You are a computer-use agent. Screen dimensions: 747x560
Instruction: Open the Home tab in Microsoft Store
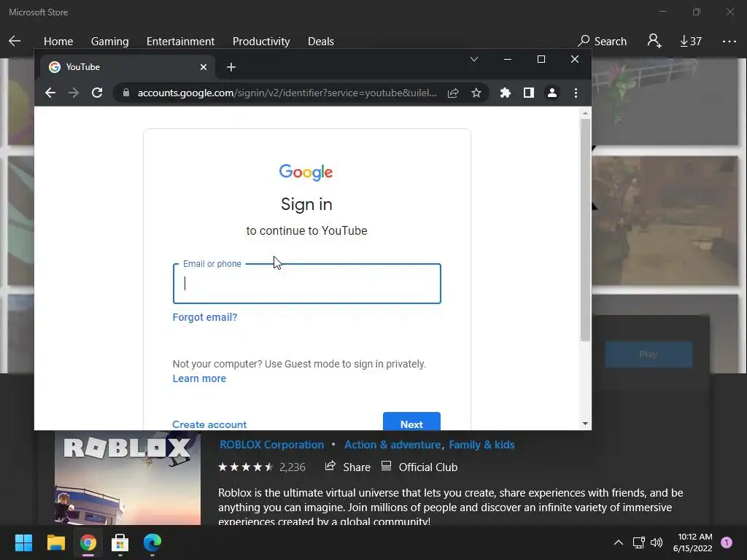tap(58, 42)
